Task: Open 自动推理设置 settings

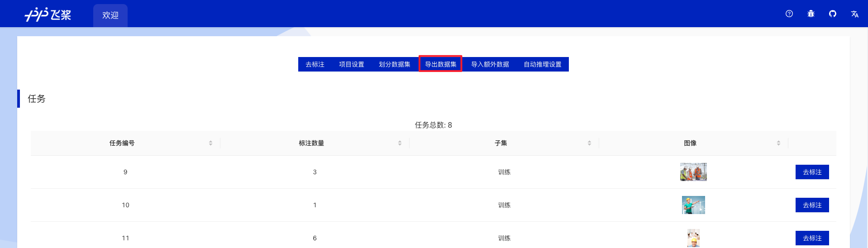Action: pyautogui.click(x=543, y=64)
